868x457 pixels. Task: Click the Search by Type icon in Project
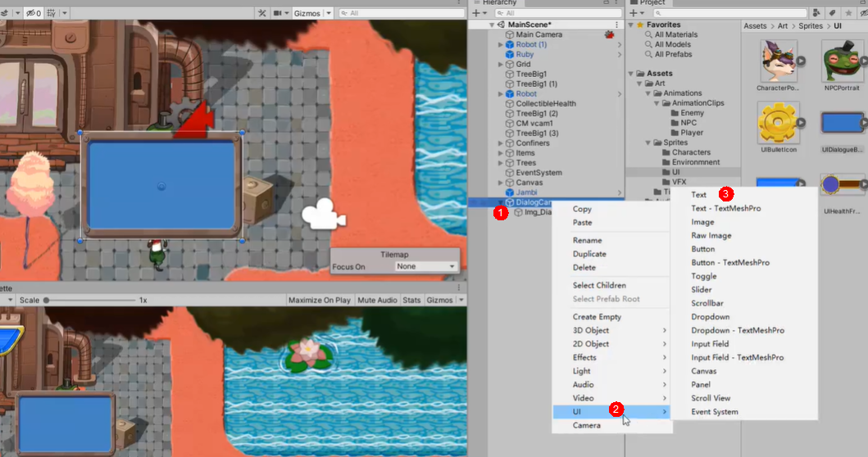coord(816,13)
